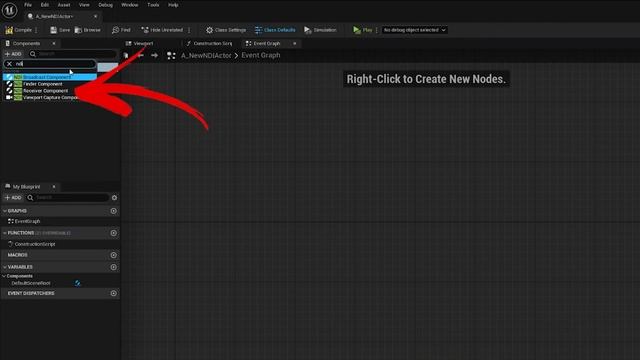Click the Unreal Engine logo icon
The image size is (640, 360).
(9, 10)
